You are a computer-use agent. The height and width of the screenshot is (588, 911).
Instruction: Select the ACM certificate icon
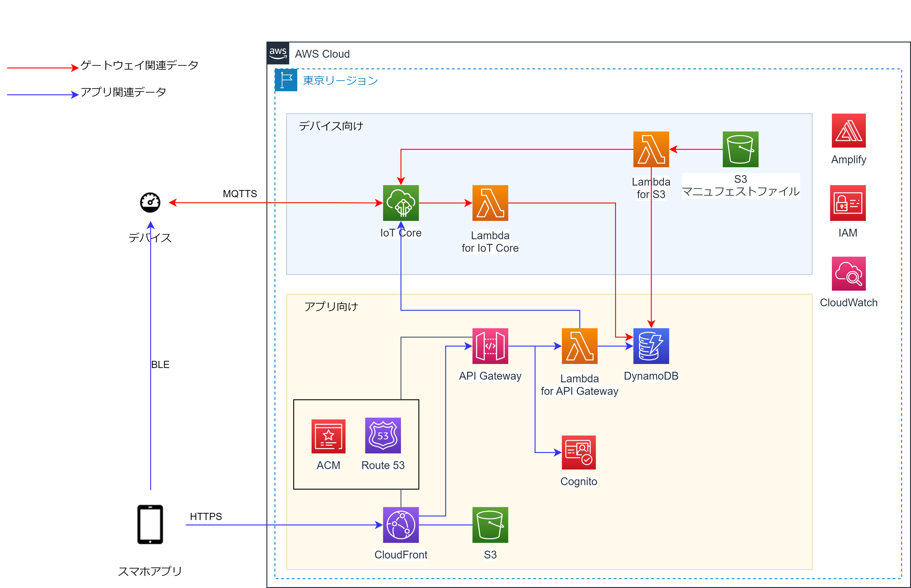click(x=328, y=436)
